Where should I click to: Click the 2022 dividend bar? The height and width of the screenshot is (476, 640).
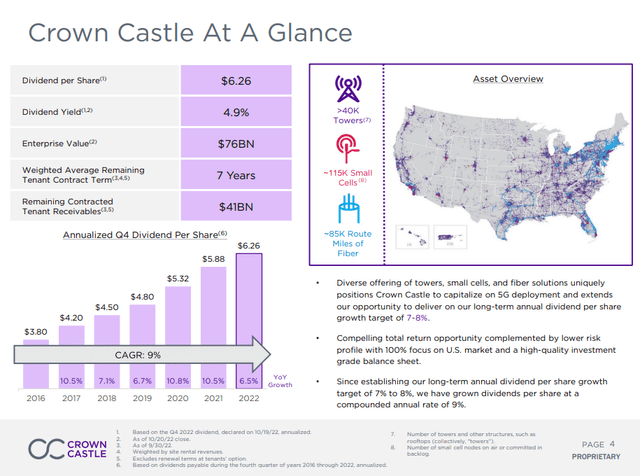[249, 321]
